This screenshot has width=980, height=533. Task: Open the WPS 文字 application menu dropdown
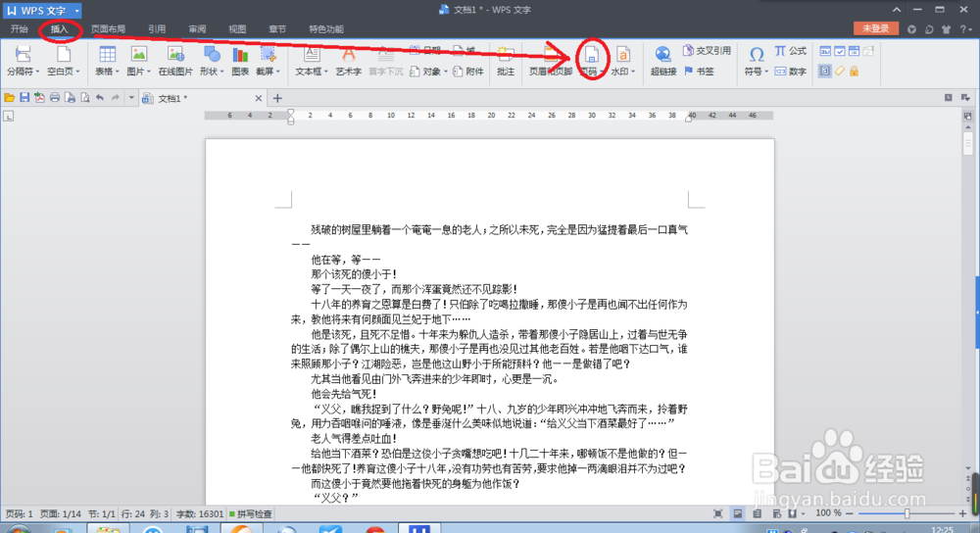[76, 11]
